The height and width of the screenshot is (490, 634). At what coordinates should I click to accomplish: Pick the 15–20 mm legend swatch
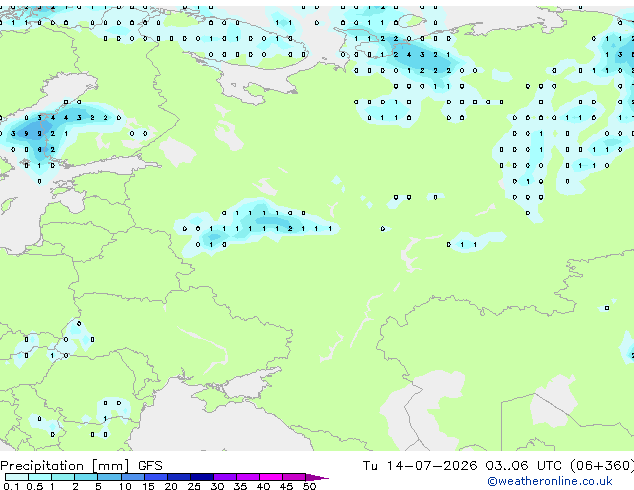pyautogui.click(x=156, y=477)
